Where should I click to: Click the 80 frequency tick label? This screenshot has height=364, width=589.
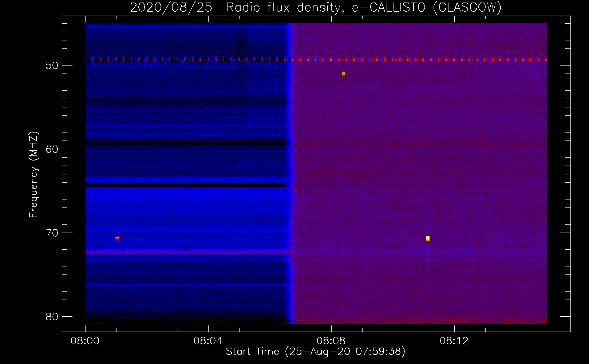[x=52, y=317]
